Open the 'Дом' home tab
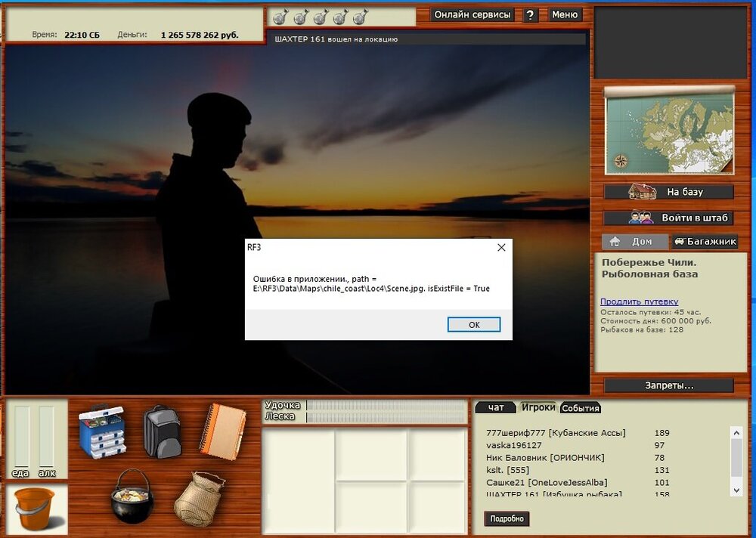Screen dimensions: 756x538 [x=636, y=242]
